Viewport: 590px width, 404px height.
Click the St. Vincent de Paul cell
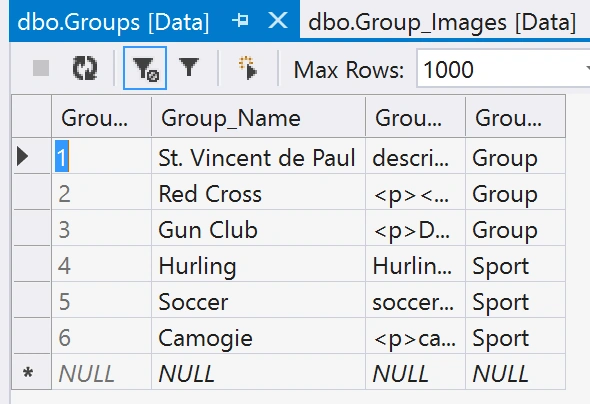coord(258,156)
